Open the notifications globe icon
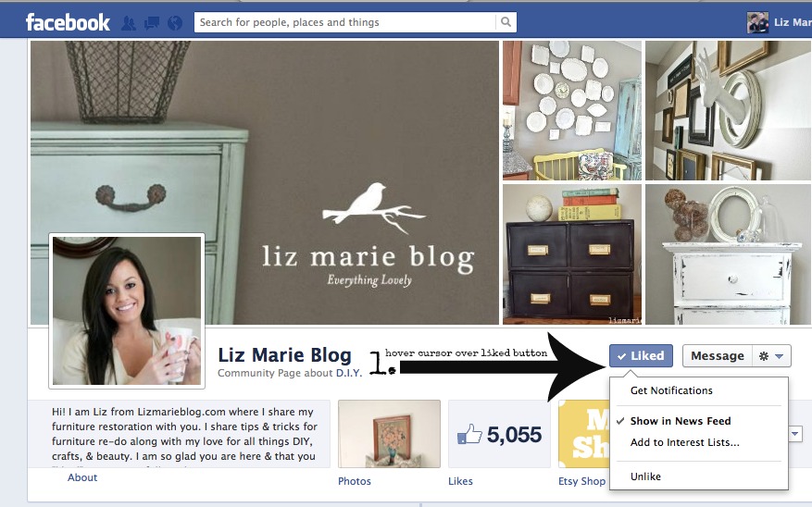Screen dimensions: 812x507 (175, 23)
